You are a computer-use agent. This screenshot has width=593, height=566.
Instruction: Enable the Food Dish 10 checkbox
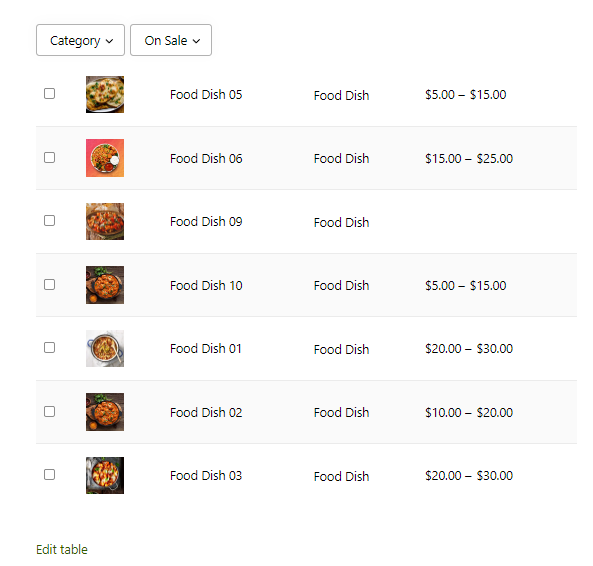pos(50,284)
